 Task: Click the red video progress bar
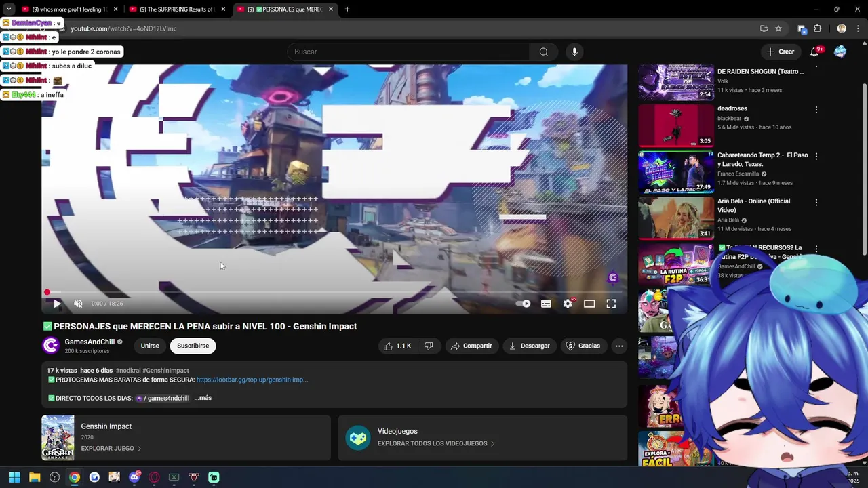tap(334, 292)
